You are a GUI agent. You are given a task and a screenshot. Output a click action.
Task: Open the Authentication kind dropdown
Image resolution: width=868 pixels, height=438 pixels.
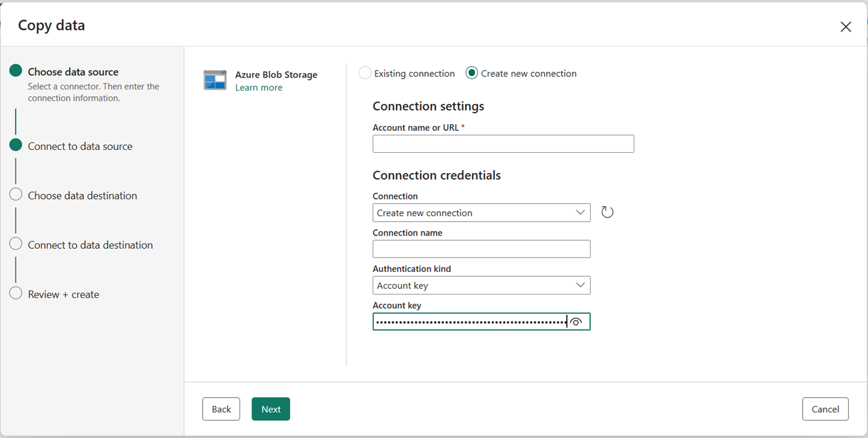[481, 285]
